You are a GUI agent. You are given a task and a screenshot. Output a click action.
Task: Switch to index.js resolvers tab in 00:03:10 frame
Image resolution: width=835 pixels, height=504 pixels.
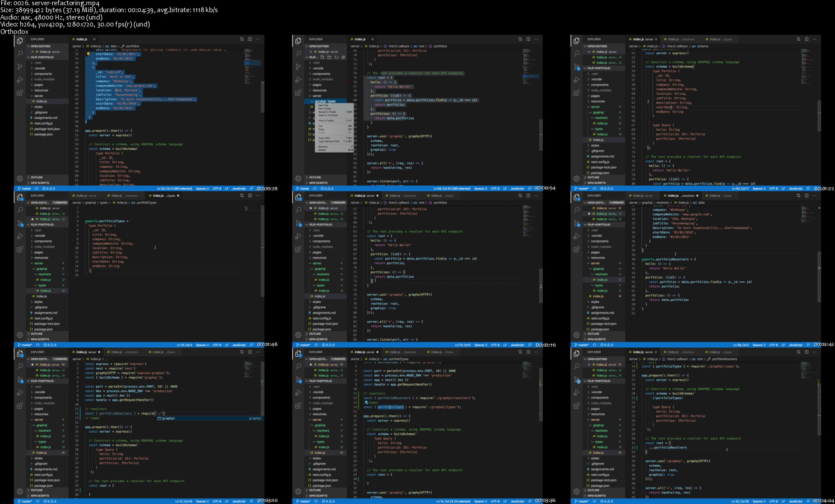124,352
